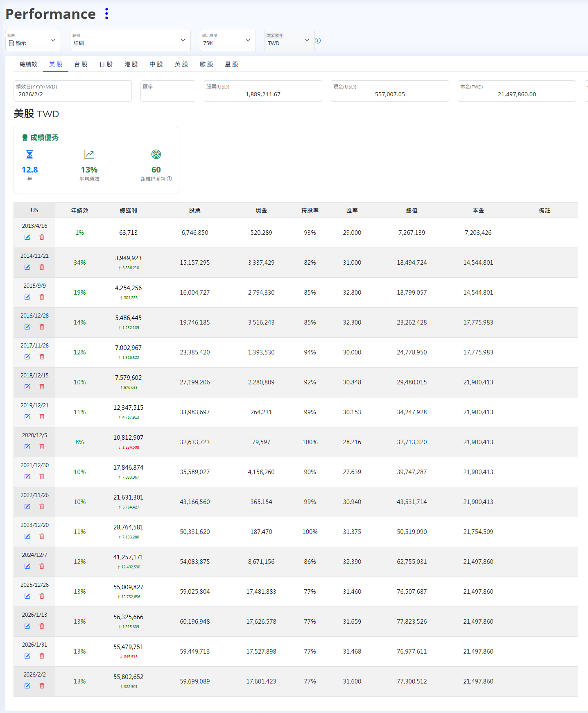Open the display width 75% dropdown

tap(227, 41)
